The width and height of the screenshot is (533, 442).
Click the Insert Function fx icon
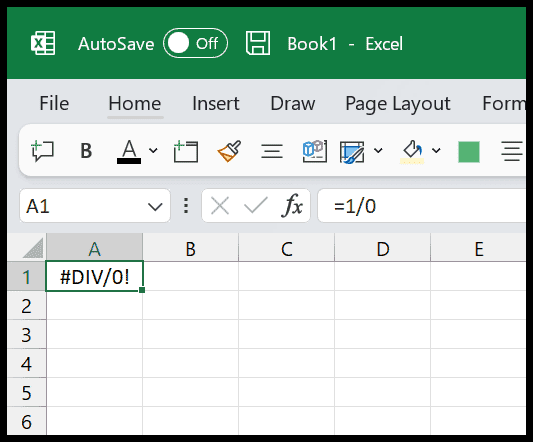point(292,206)
